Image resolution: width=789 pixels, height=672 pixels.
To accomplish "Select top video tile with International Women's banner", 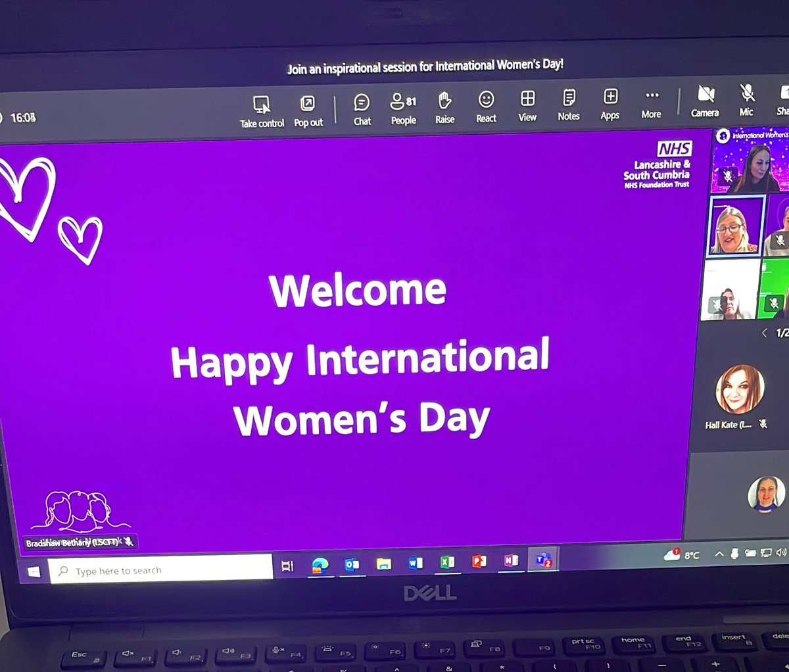I will (751, 160).
